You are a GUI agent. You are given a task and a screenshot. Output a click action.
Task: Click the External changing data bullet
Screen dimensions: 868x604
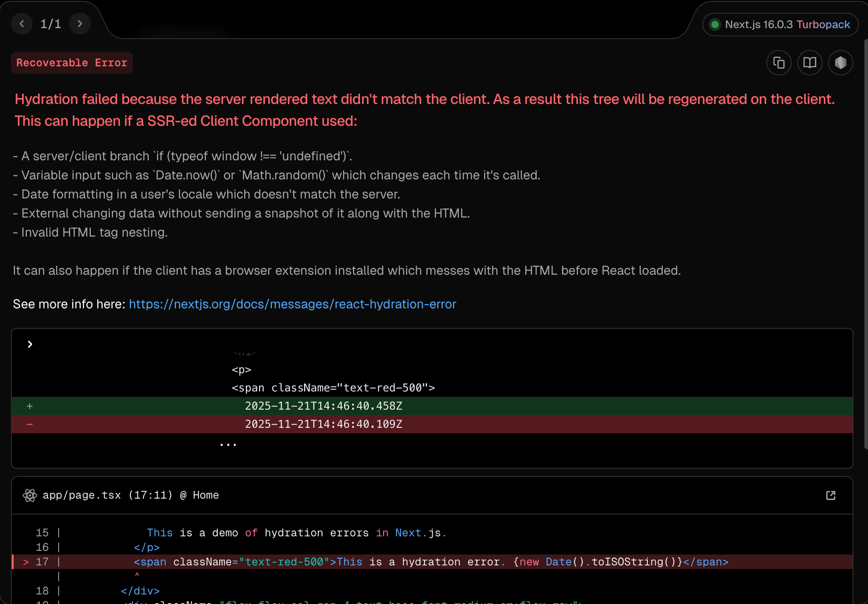(242, 213)
